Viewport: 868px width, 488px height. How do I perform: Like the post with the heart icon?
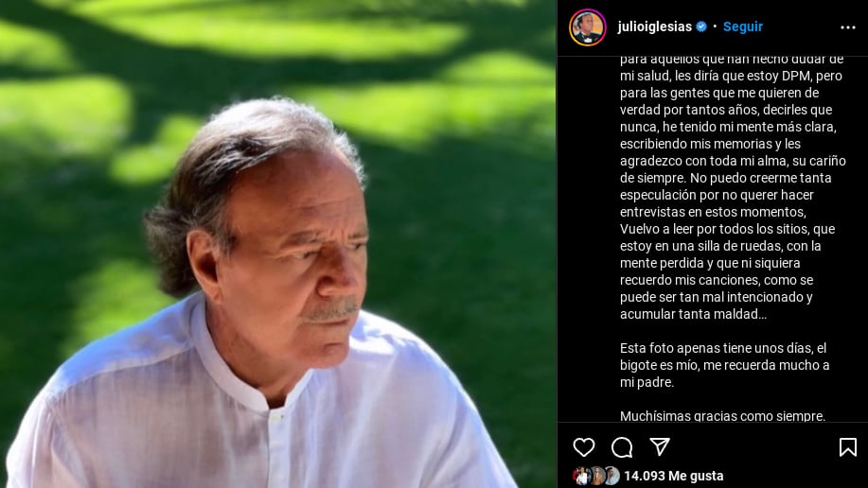click(x=583, y=447)
